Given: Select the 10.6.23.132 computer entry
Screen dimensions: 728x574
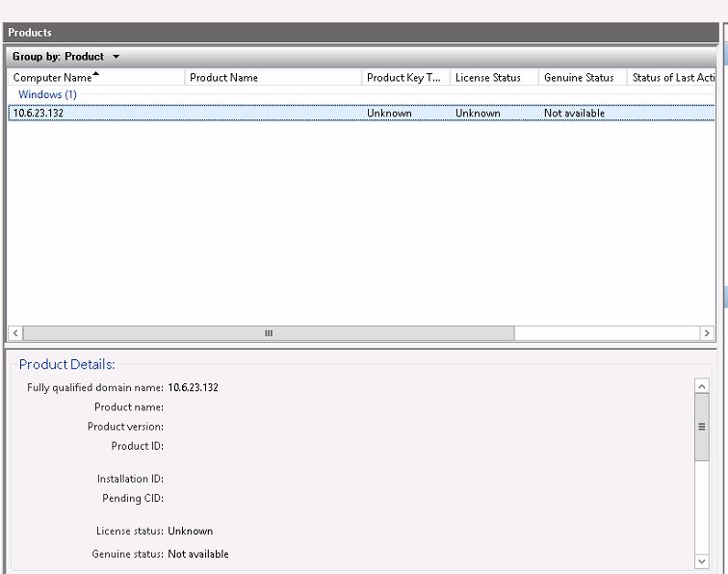Looking at the screenshot, I should [39, 114].
